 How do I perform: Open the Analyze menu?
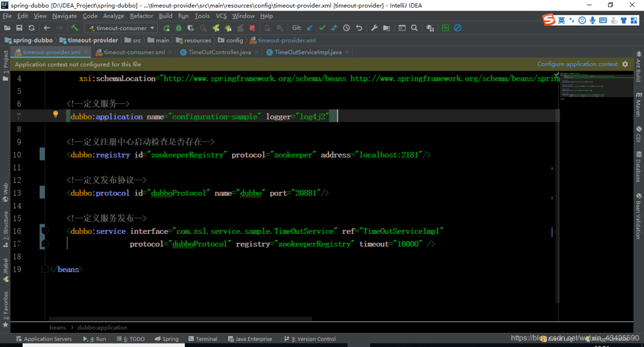[x=113, y=16]
